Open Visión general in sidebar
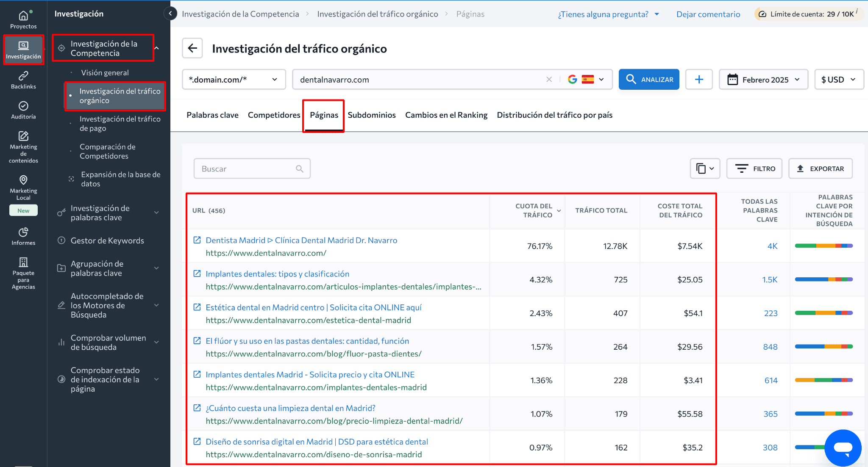 coord(105,72)
